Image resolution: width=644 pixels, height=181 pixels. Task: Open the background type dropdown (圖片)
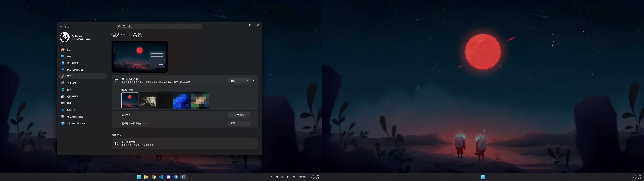(239, 81)
